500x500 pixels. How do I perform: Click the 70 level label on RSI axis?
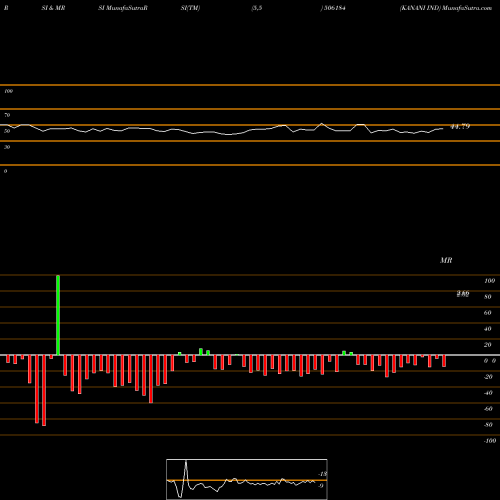pyautogui.click(x=7, y=115)
